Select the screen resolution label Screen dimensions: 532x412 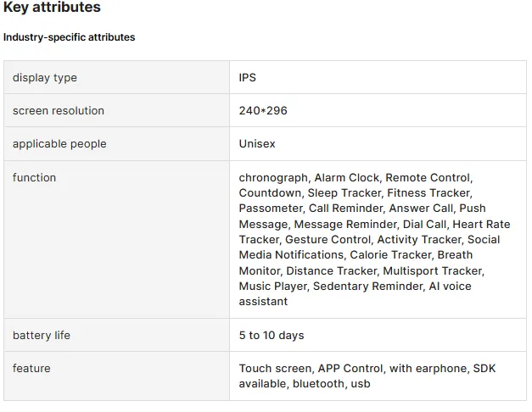(x=59, y=111)
